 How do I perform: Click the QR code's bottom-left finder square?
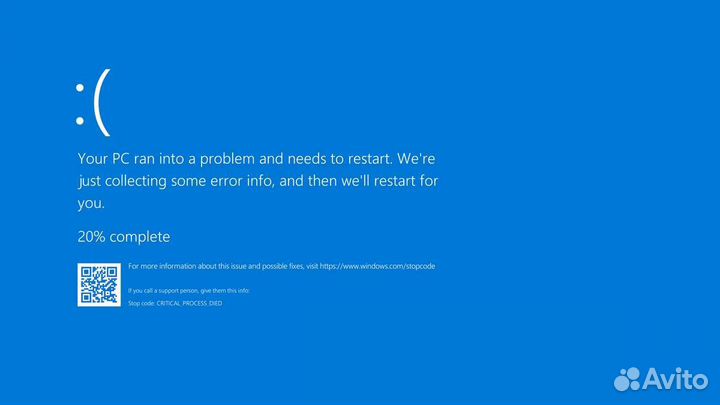pyautogui.click(x=86, y=298)
